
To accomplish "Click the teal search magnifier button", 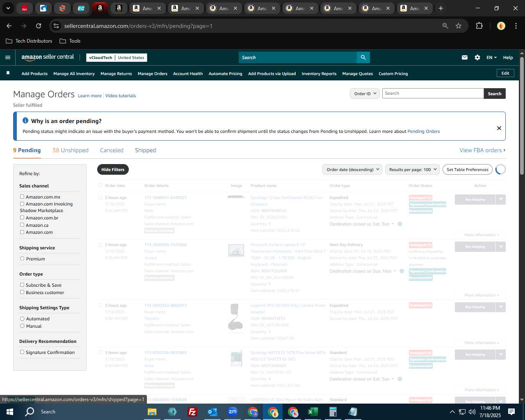I will coord(363,57).
